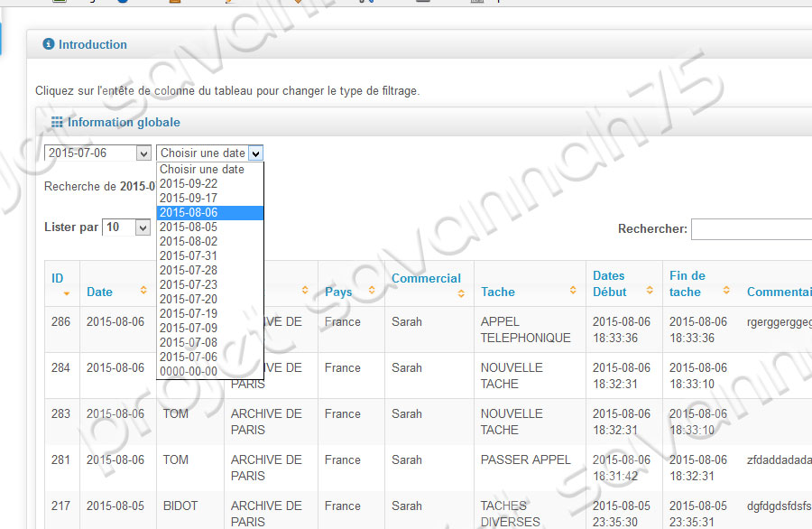Click the Information globale panel title
The height and width of the screenshot is (529, 812).
[124, 123]
